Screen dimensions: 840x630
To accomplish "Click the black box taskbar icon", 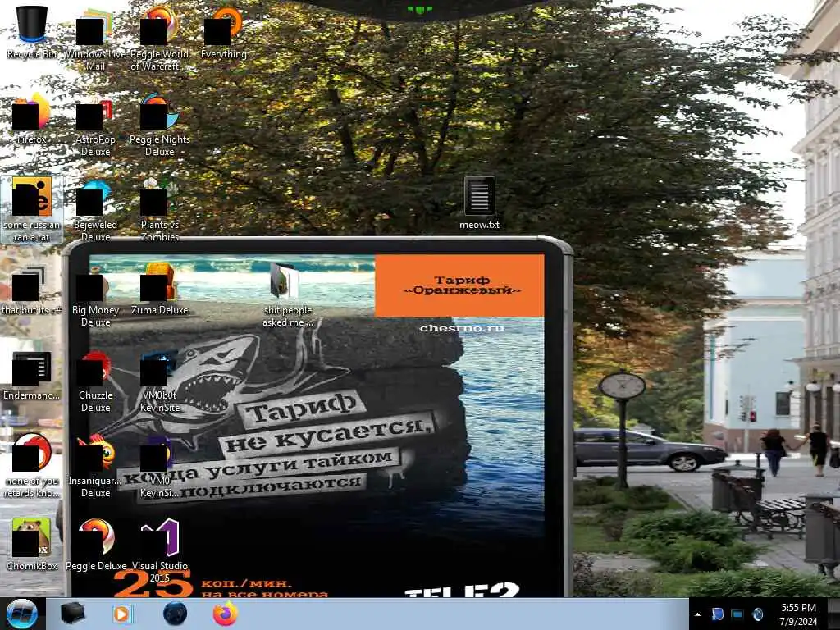I will tap(72, 614).
